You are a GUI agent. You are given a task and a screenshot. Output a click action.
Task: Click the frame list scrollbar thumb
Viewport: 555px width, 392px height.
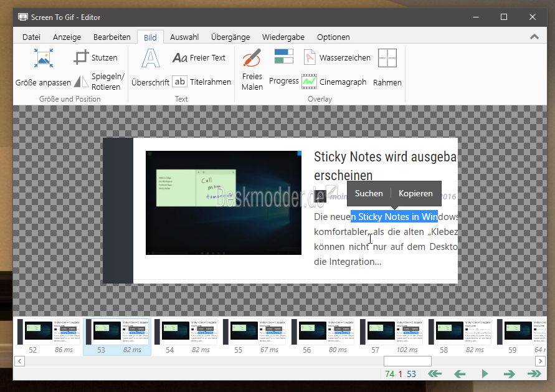pyautogui.click(x=407, y=361)
